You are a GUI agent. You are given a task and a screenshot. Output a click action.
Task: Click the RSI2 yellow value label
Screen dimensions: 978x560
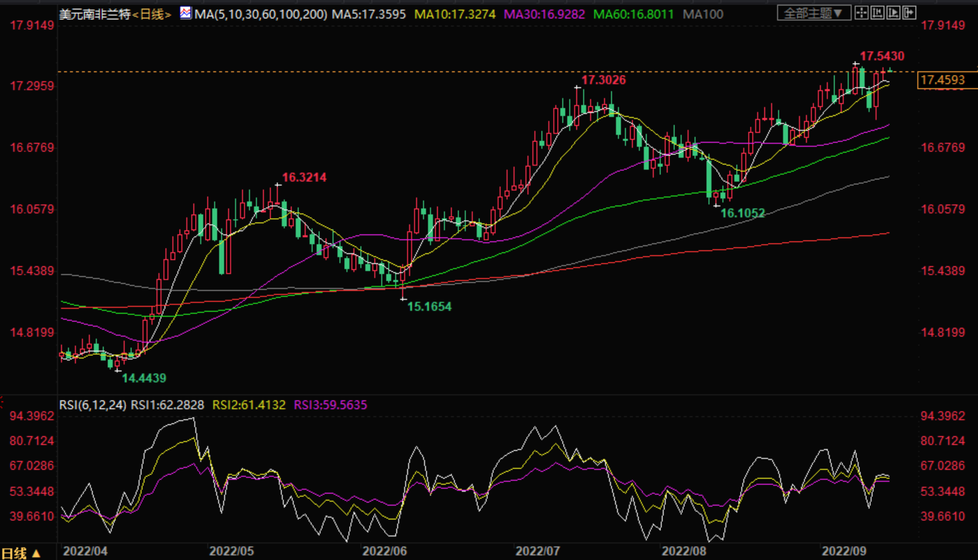(x=249, y=405)
